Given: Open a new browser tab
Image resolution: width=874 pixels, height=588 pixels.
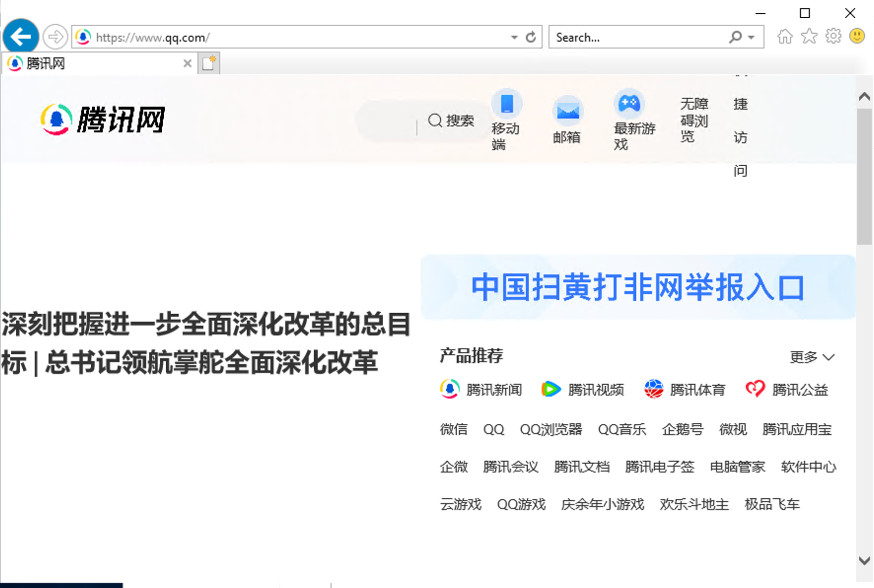Looking at the screenshot, I should click(x=209, y=63).
